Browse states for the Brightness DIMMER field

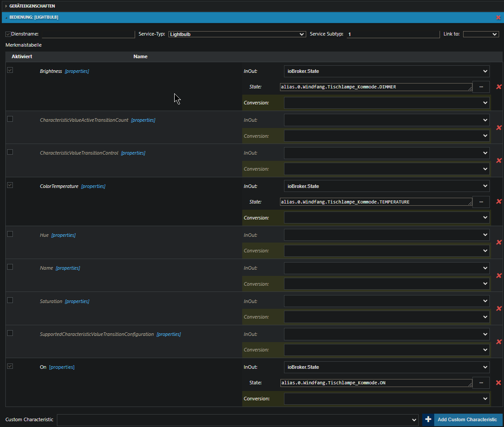point(481,87)
